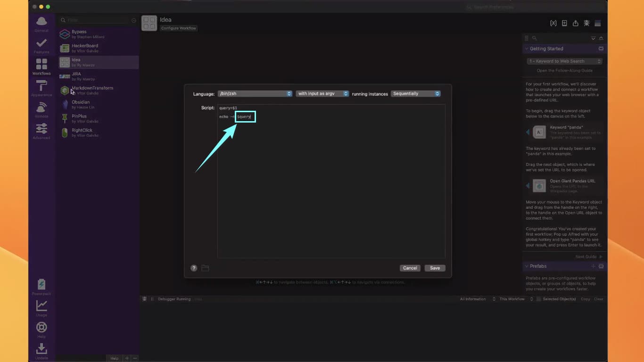644x362 pixels.
Task: Toggle the debugger bug icon in toolbar
Action: 586,24
